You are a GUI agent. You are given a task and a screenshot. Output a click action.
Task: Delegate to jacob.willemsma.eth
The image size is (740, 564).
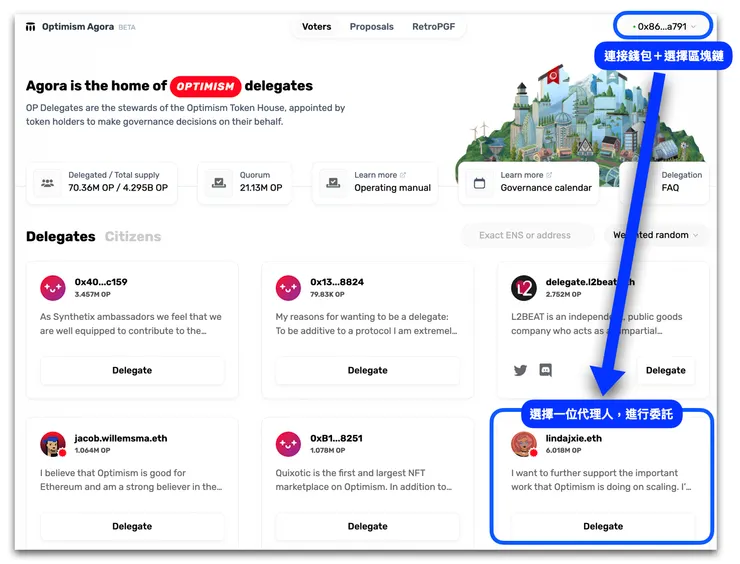tap(132, 526)
